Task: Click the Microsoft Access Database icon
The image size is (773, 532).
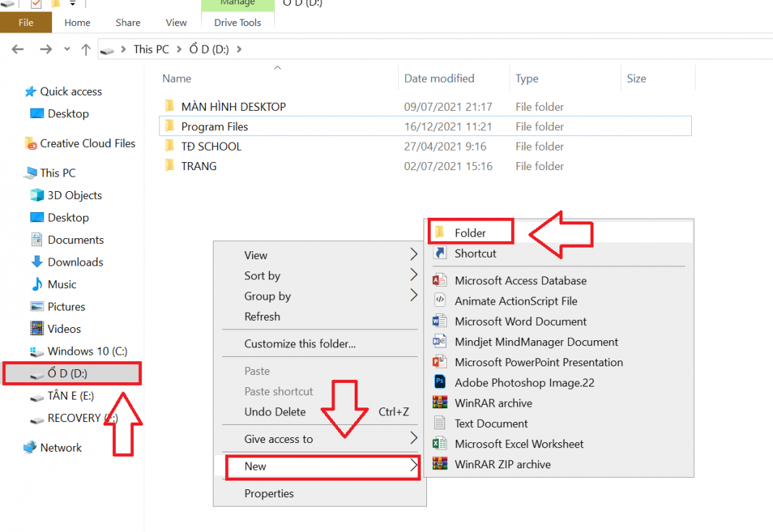Action: (x=439, y=281)
